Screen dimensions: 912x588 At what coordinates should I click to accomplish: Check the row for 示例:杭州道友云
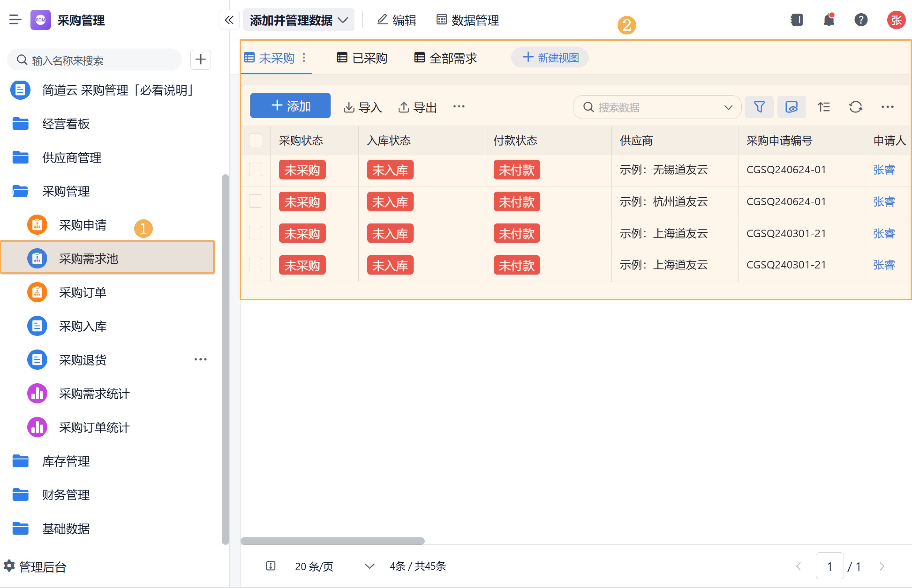255,201
